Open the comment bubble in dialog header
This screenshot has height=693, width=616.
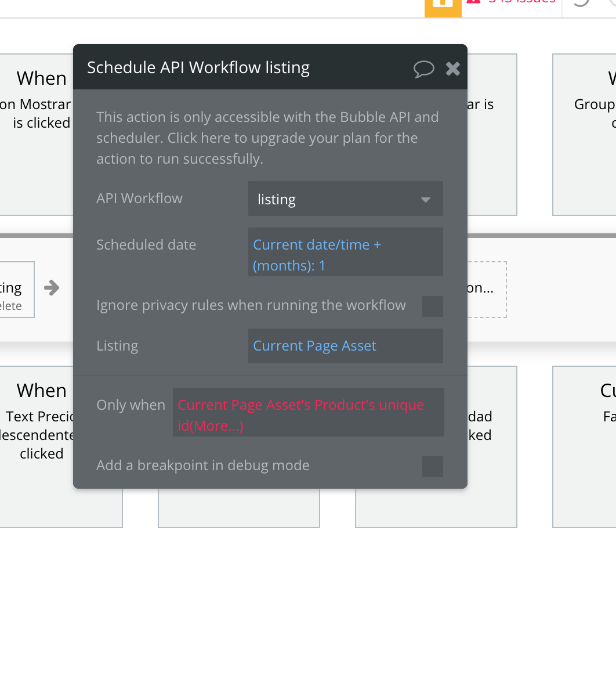[x=423, y=69]
